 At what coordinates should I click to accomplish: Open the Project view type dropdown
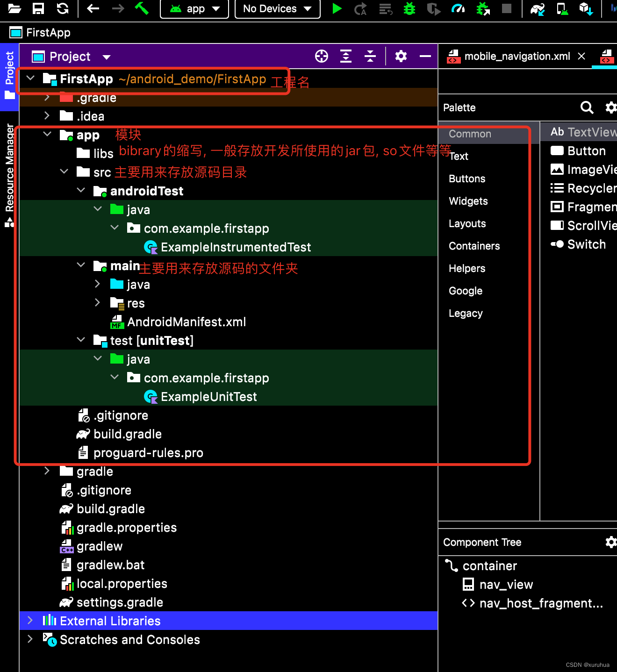107,57
